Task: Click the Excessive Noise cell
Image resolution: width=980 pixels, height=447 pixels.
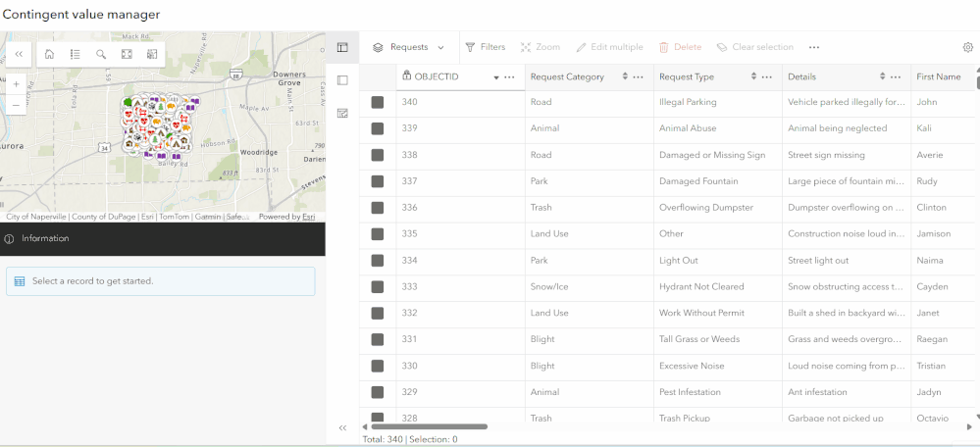Action: [718, 366]
